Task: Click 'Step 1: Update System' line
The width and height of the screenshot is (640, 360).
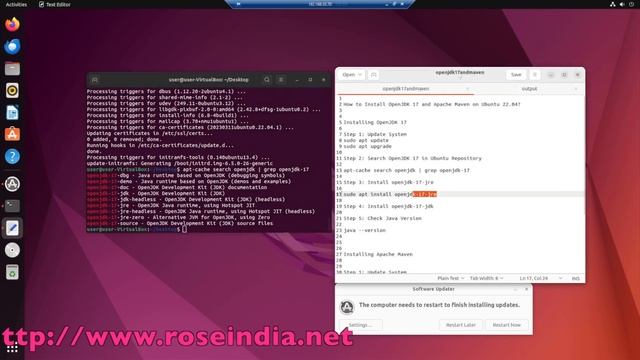Action: click(x=375, y=134)
